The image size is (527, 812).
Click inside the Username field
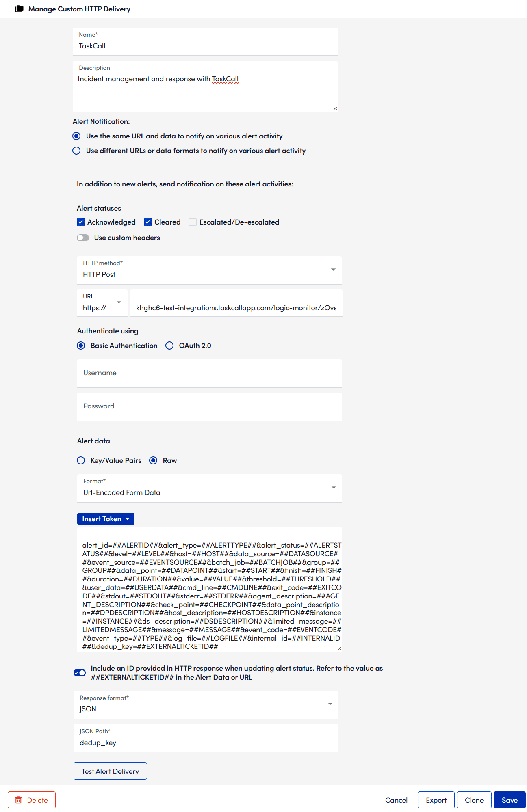point(209,373)
